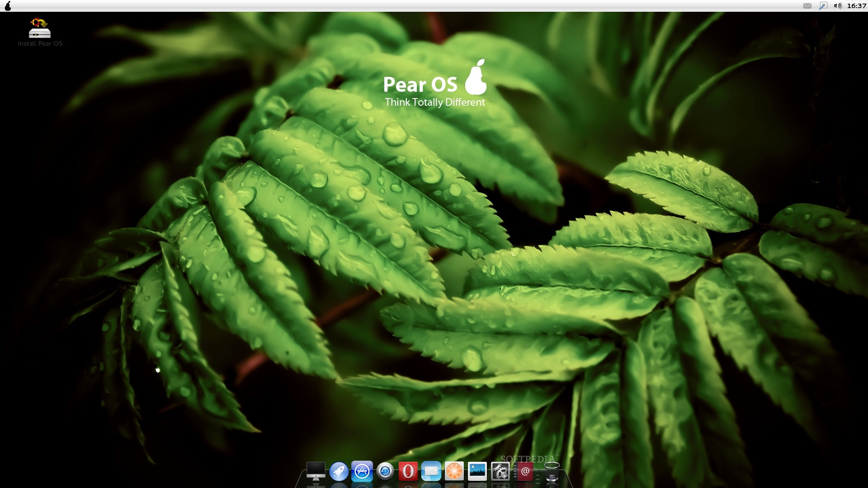
Task: Open the volume speaker indicator
Action: [838, 6]
